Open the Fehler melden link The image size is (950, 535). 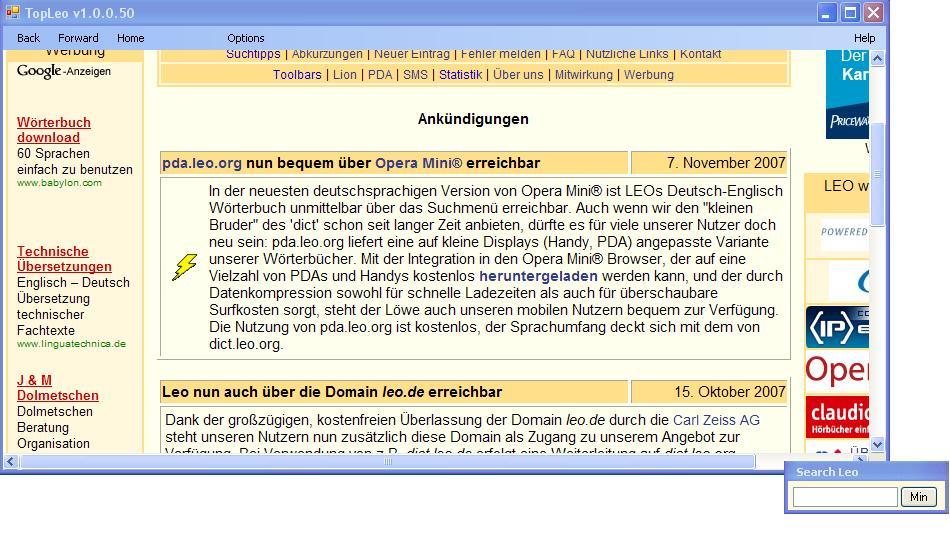coord(500,54)
